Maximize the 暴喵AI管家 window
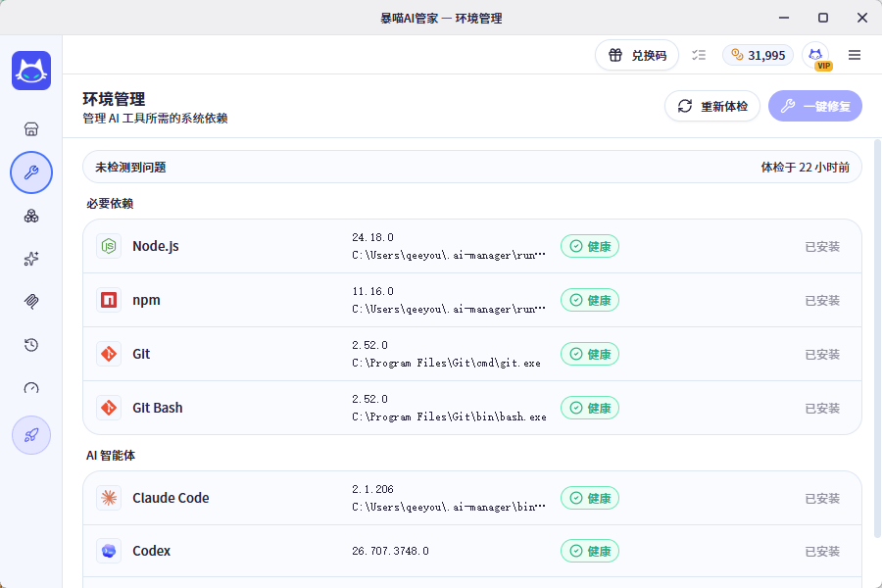The height and width of the screenshot is (588, 882). coord(823,18)
